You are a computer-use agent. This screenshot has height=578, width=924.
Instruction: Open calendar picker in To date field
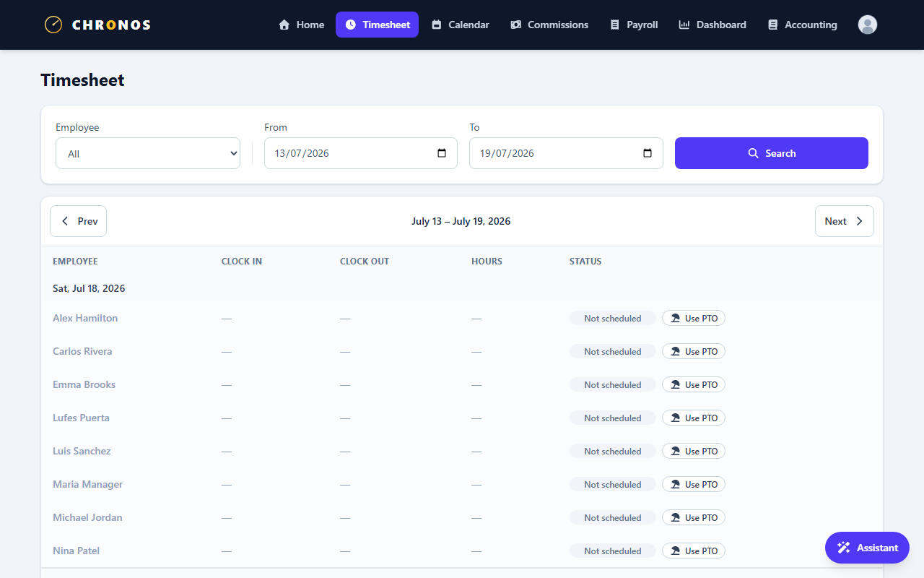click(648, 153)
